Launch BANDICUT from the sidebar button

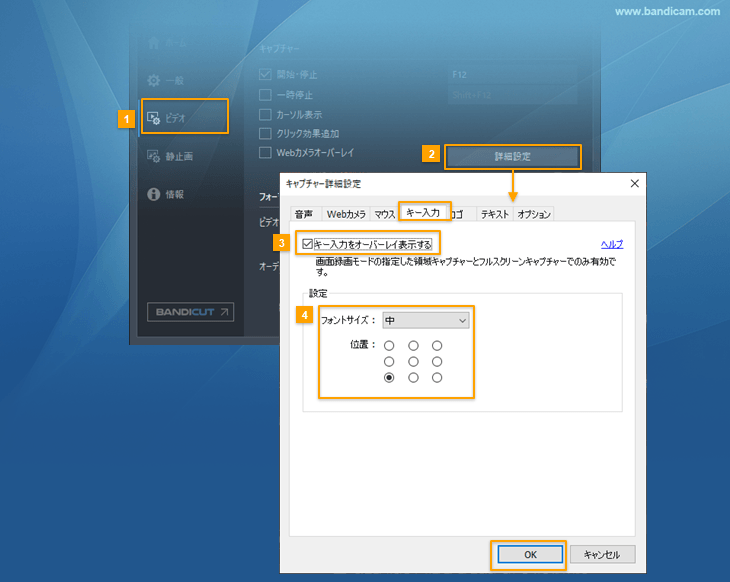(190, 312)
